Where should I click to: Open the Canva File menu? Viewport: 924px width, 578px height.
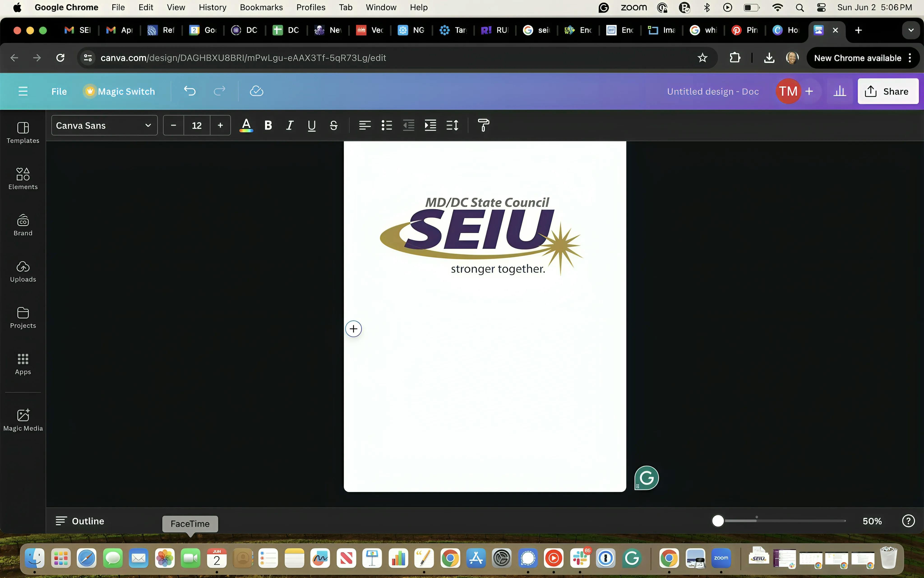pyautogui.click(x=59, y=91)
